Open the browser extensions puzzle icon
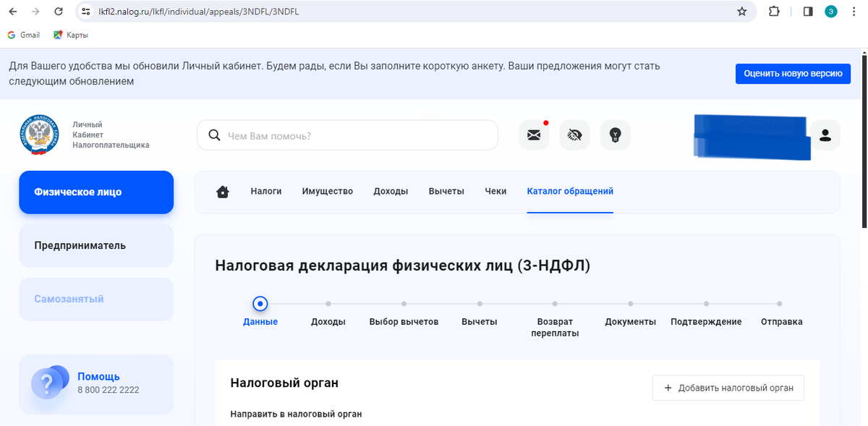 pos(774,12)
